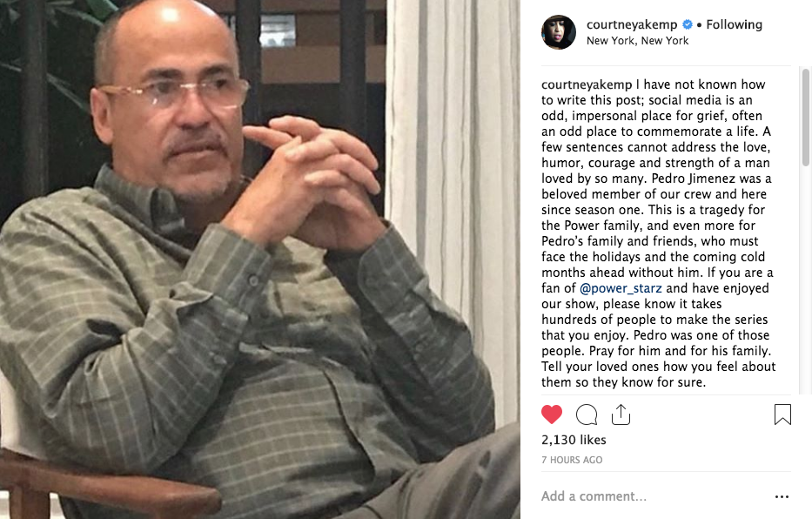Share the post via the upload arrow icon

(621, 415)
